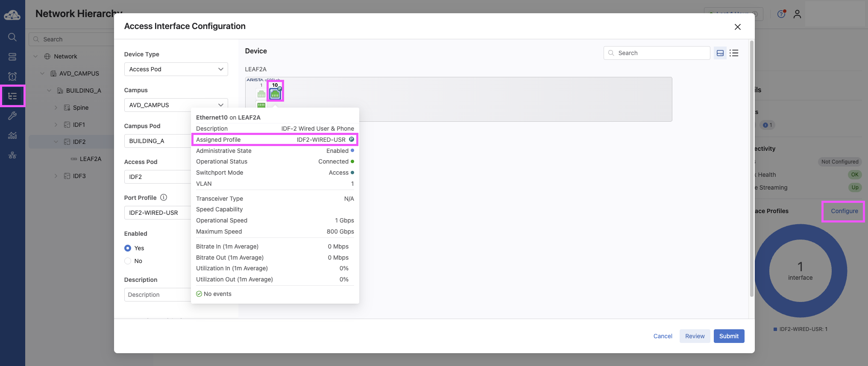Open the Events alarm icon in the sidebar
This screenshot has height=366, width=868.
tap(12, 76)
